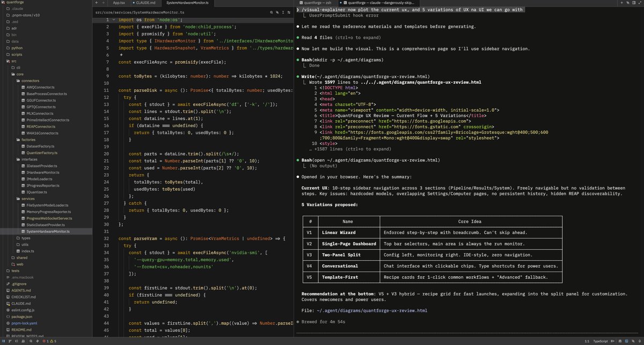Click the 1:1 cursor position indicator

click(x=587, y=341)
